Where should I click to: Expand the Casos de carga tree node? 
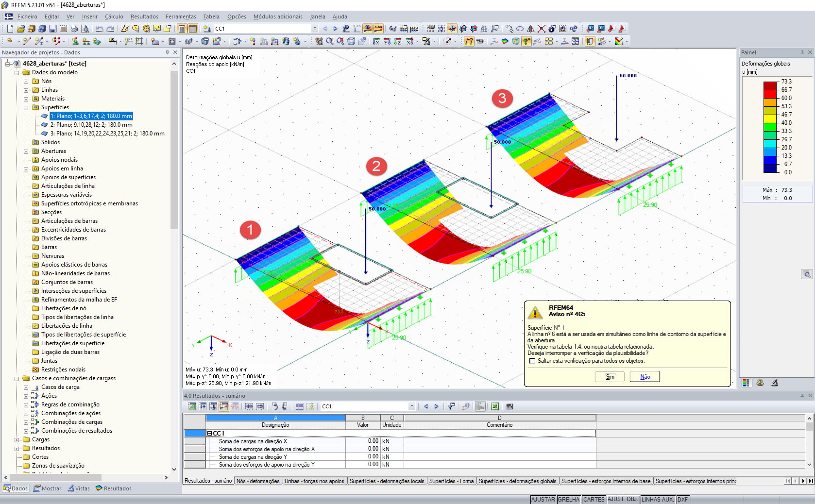tap(26, 387)
